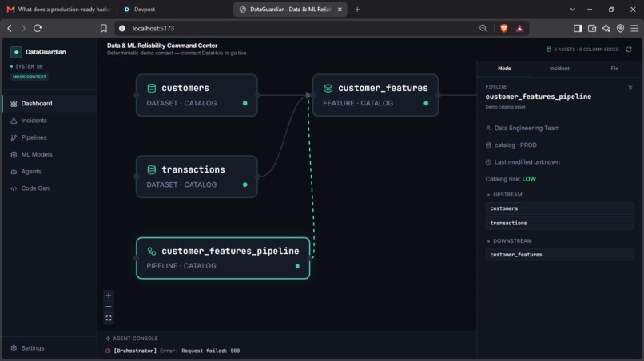Refresh the asset catalog
The height and width of the screenshot is (361, 644).
click(629, 50)
